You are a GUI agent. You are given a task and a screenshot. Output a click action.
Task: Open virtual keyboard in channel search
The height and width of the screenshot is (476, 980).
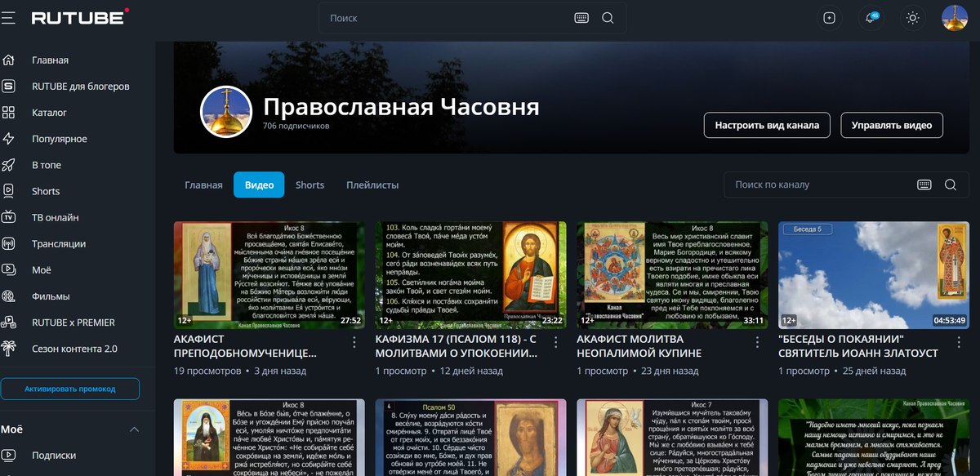point(924,185)
